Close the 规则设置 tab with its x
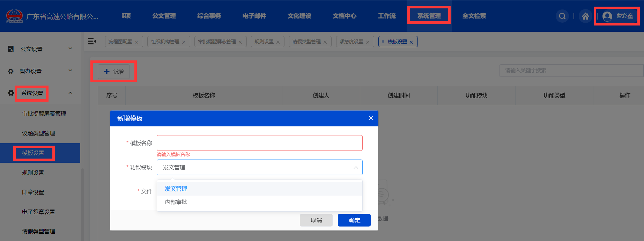 (x=278, y=42)
